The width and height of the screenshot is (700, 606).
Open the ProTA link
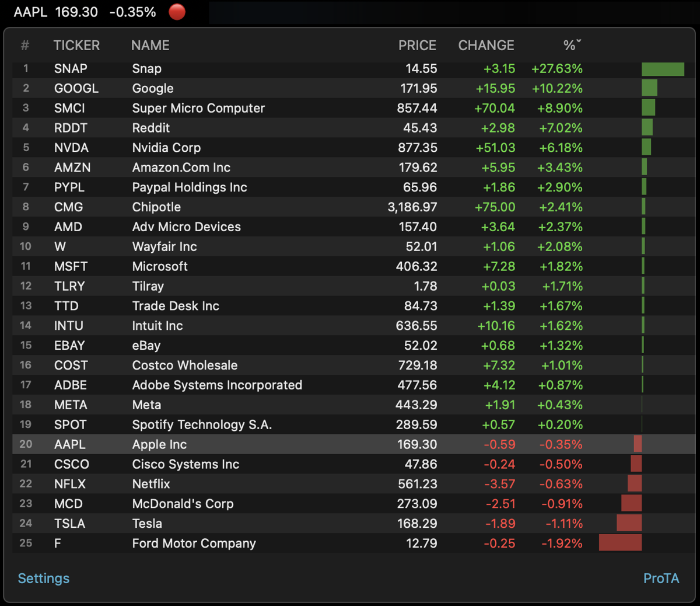coord(661,578)
